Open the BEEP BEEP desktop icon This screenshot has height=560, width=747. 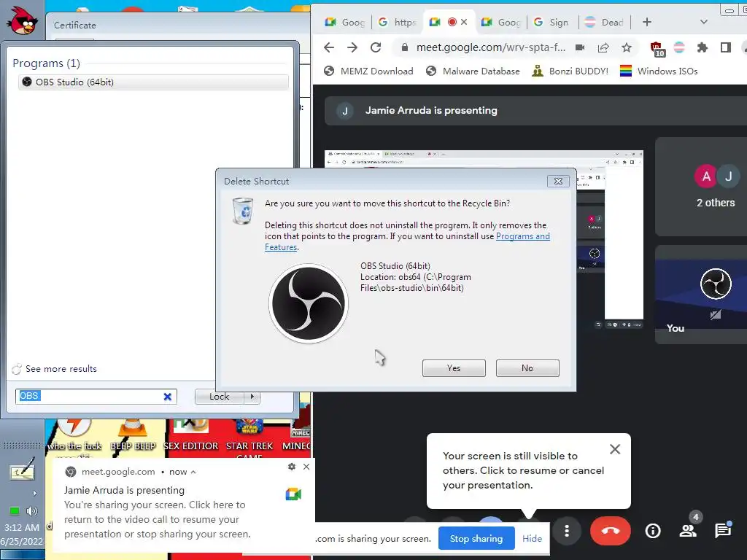[133, 436]
